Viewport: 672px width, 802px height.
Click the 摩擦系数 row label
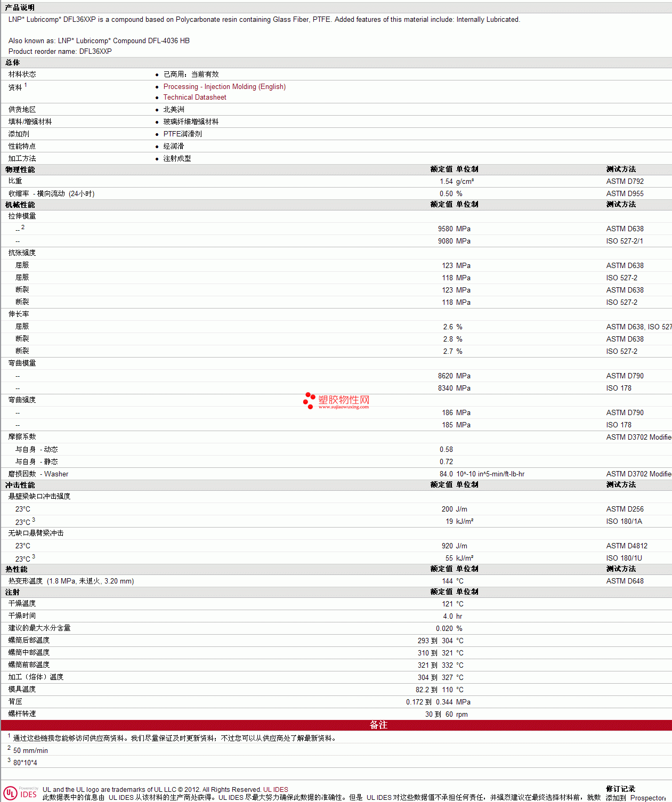point(22,436)
